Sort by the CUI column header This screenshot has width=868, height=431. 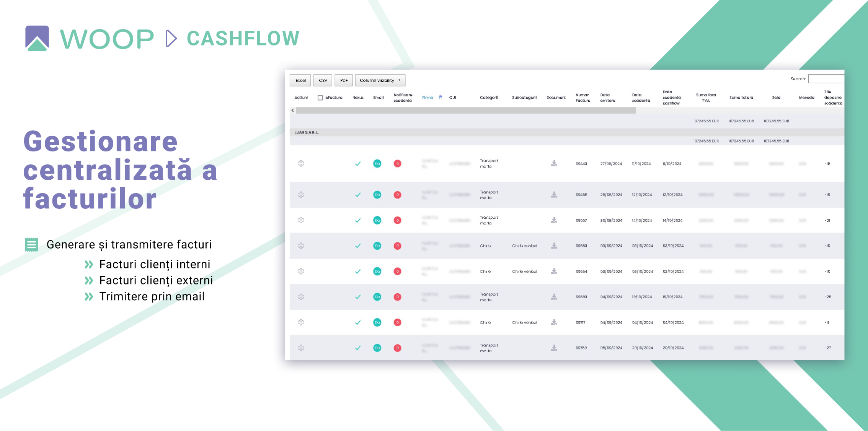[452, 98]
